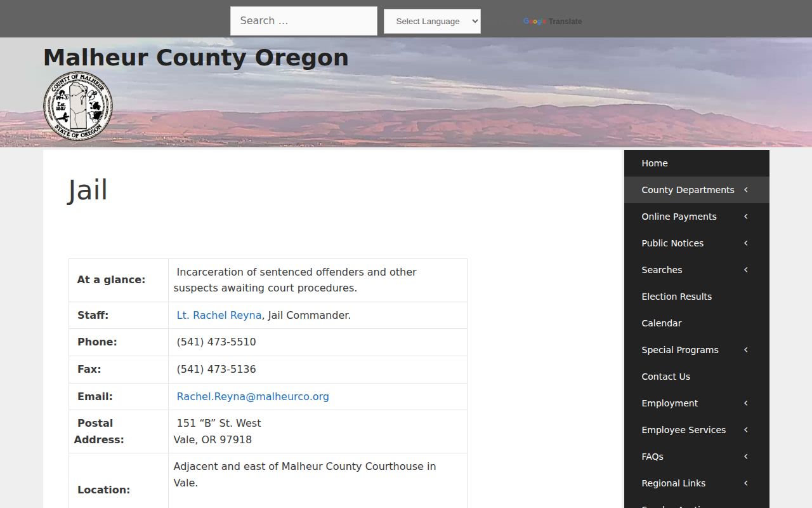This screenshot has width=812, height=508.
Task: Open the Lt. Rachel Reyna staff link
Action: coord(219,315)
